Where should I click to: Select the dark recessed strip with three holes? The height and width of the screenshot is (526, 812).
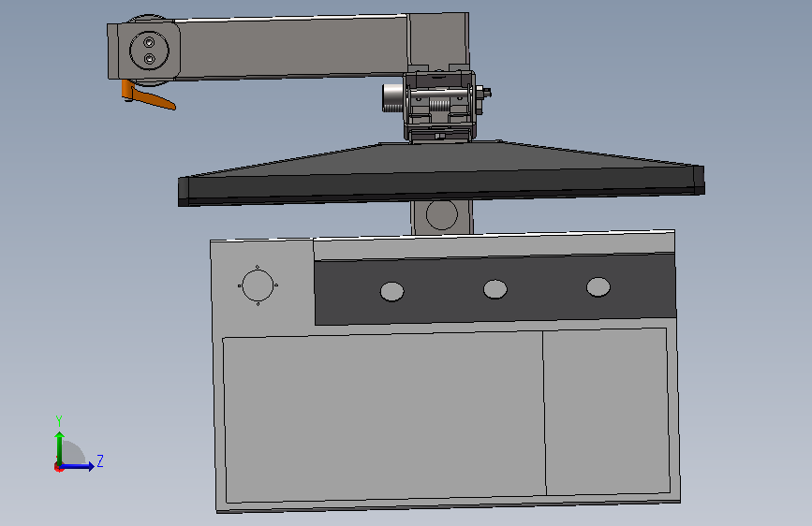pyautogui.click(x=495, y=289)
